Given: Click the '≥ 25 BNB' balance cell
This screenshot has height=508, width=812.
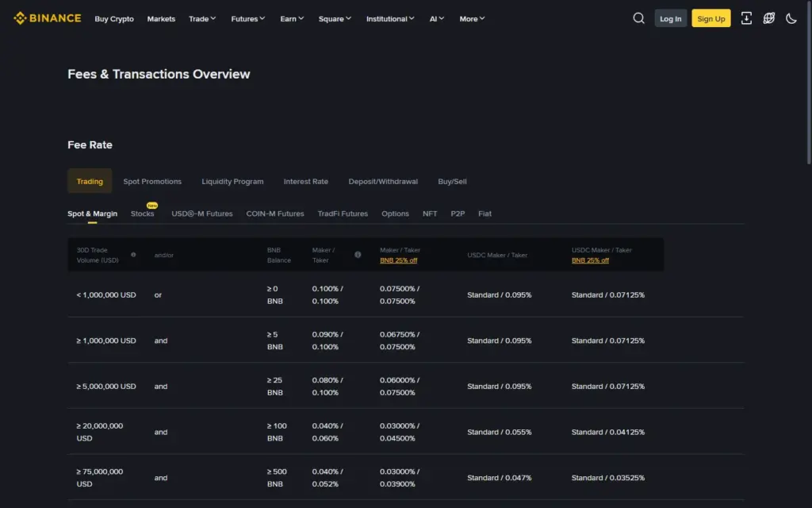Looking at the screenshot, I should pos(275,387).
